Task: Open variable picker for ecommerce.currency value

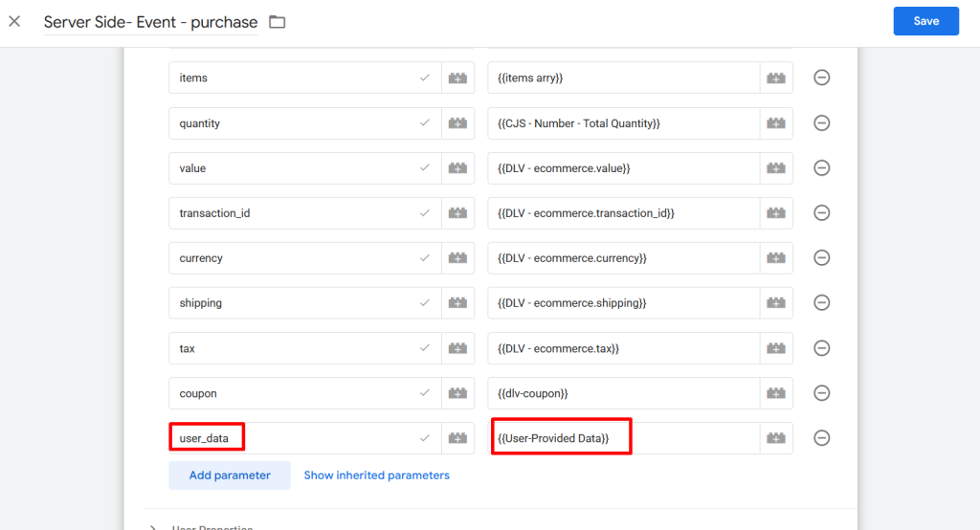Action: click(x=776, y=258)
